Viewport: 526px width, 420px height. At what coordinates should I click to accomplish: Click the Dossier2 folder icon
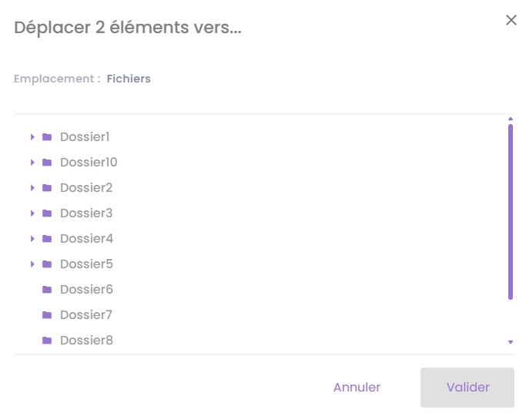47,188
